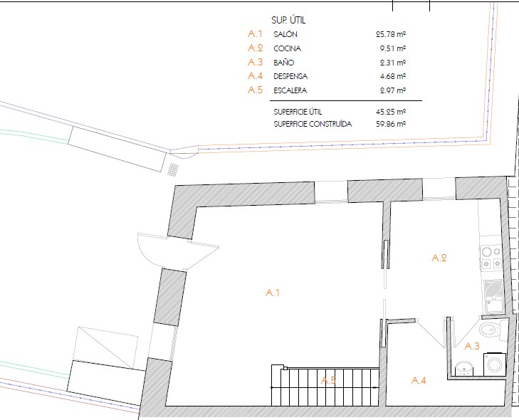This screenshot has height=420, width=519.
Task: Click the SUPERFICIE CONSTRUIDA total line
Action: point(312,124)
